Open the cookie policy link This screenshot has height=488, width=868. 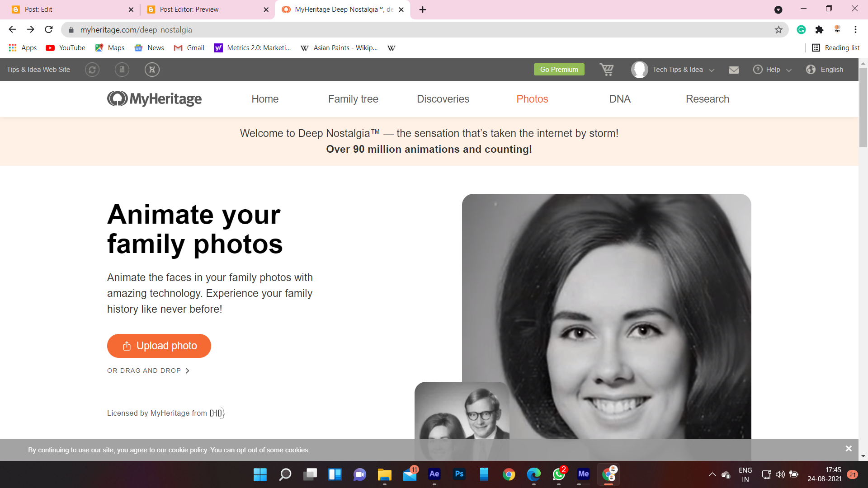[x=188, y=450]
